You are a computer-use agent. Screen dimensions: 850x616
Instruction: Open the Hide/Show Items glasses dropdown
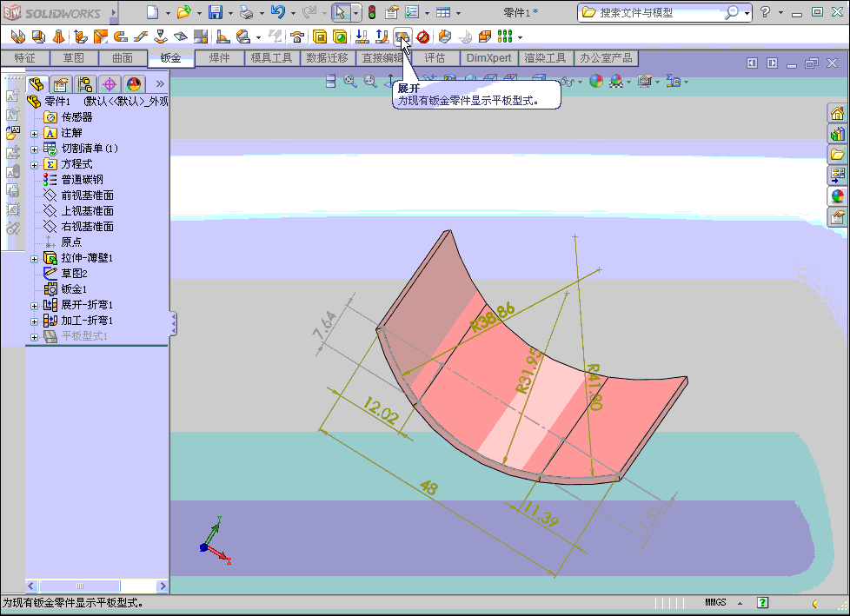[580, 83]
